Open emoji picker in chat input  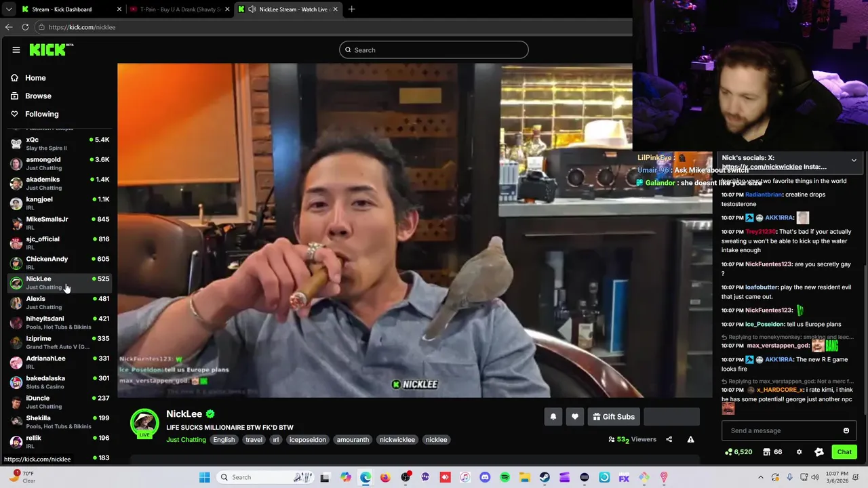pos(846,430)
